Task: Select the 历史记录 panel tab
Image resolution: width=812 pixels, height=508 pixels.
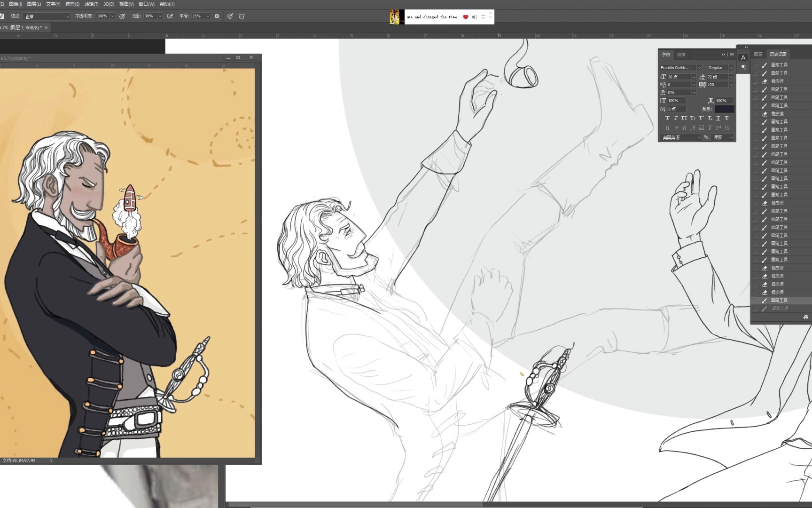Action: click(778, 54)
